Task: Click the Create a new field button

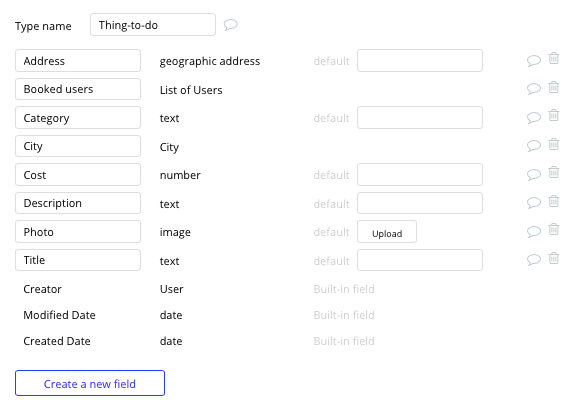Action: [90, 383]
